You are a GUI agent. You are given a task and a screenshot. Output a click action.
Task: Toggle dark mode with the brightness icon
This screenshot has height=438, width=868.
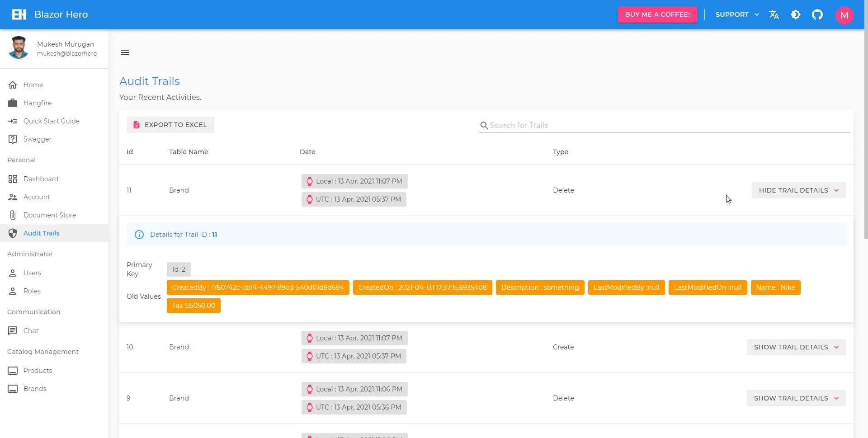pos(796,14)
